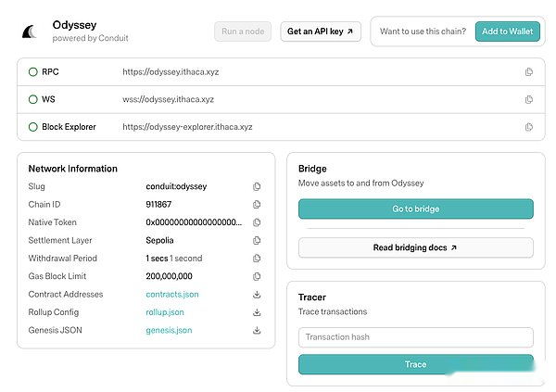The width and height of the screenshot is (556, 392).
Task: Copy the Gas Block Limit value
Action: pyautogui.click(x=257, y=276)
